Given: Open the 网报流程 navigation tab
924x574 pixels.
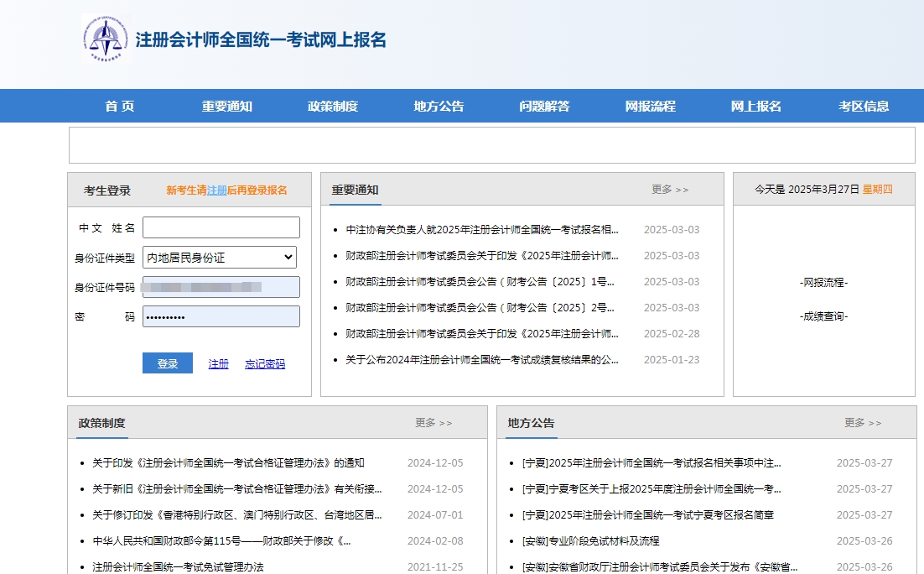Looking at the screenshot, I should [650, 106].
